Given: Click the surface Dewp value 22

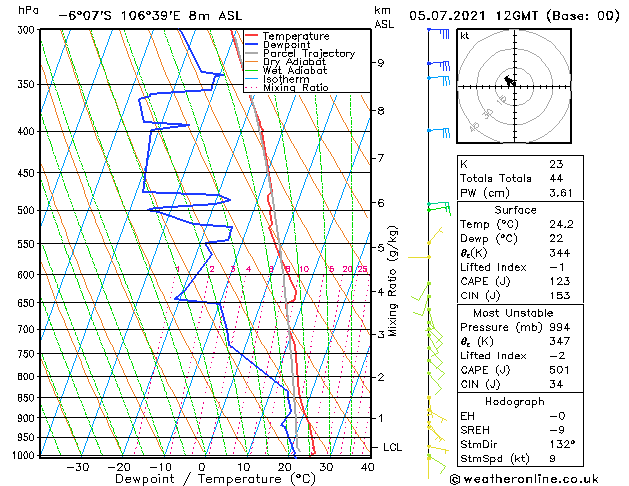Looking at the screenshot, I should click(x=556, y=239).
